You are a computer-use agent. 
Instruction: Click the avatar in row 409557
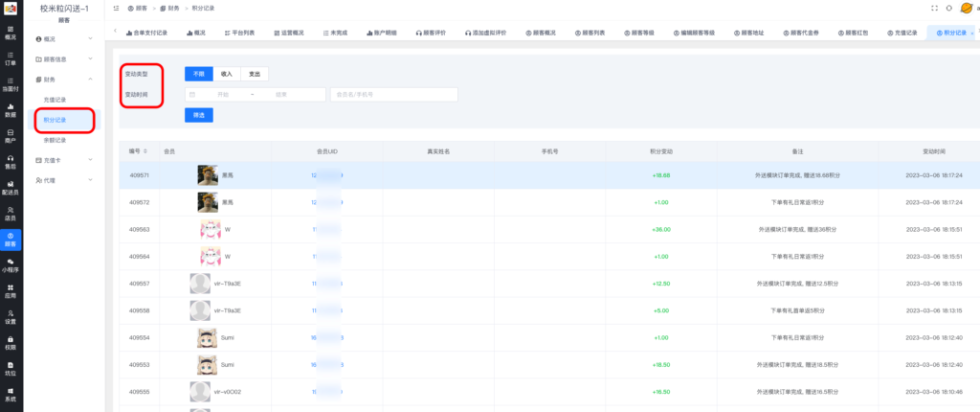click(199, 283)
